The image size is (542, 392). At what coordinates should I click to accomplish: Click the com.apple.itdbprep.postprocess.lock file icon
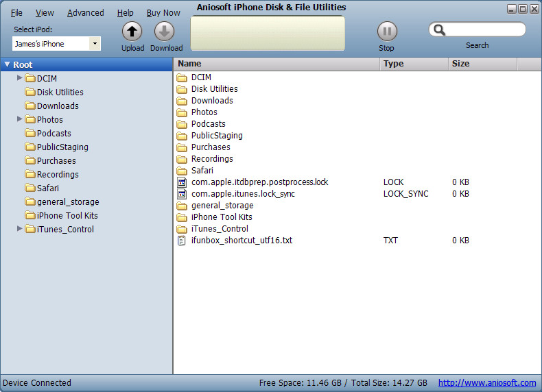[182, 182]
